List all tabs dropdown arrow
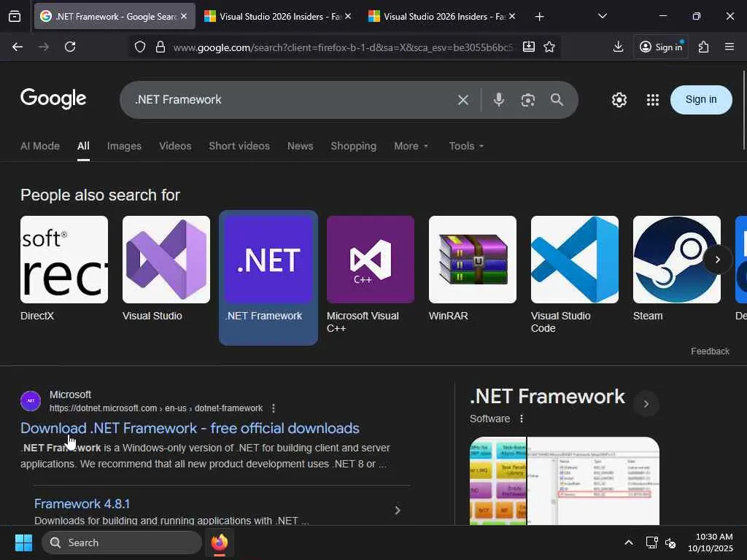747x560 pixels. (602, 16)
